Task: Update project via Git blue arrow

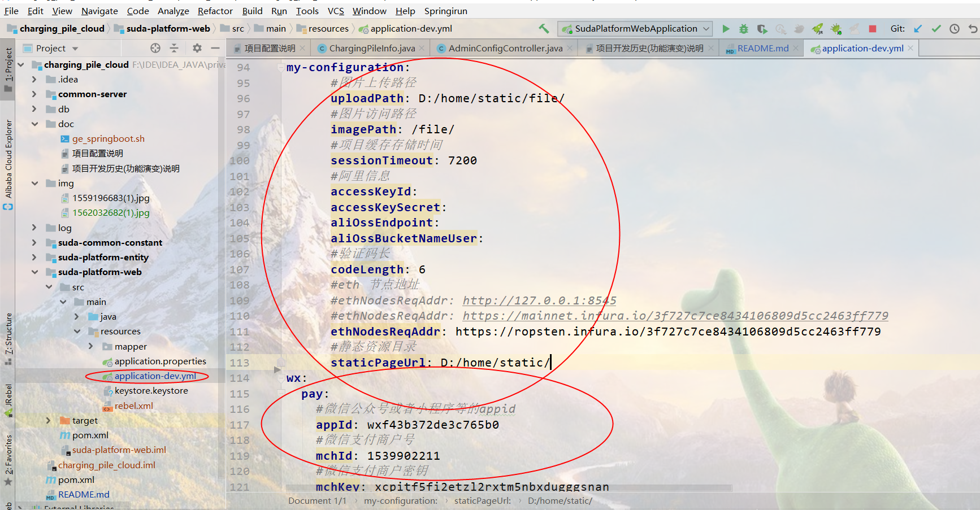Action: tap(918, 28)
